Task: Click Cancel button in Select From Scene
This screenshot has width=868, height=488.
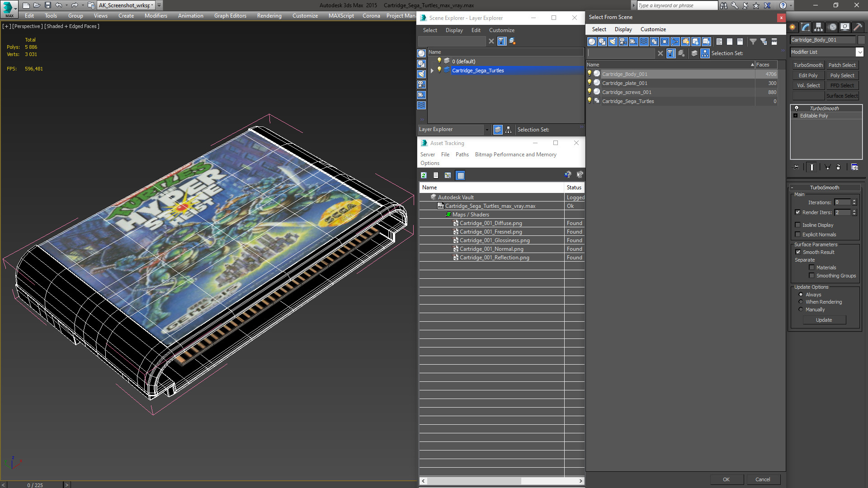Action: tap(763, 479)
